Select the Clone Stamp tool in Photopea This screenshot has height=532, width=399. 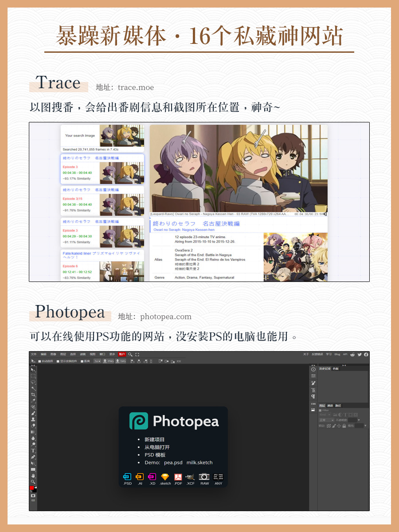(33, 419)
